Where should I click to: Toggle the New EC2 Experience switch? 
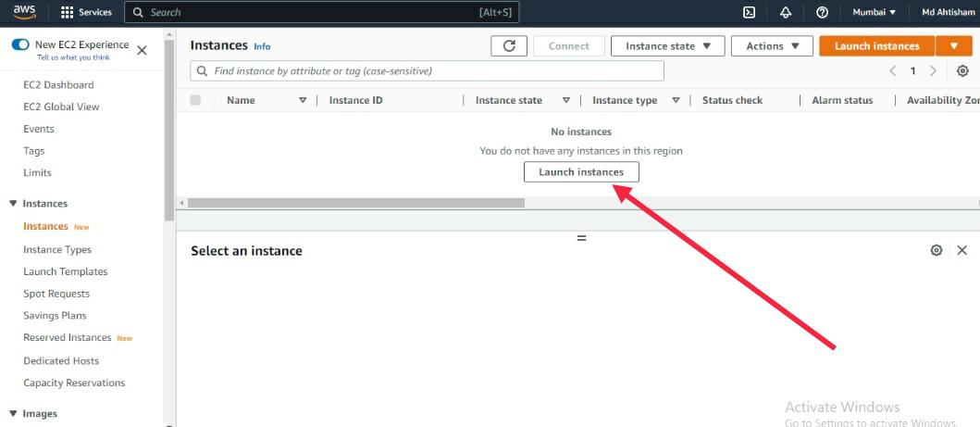[20, 44]
